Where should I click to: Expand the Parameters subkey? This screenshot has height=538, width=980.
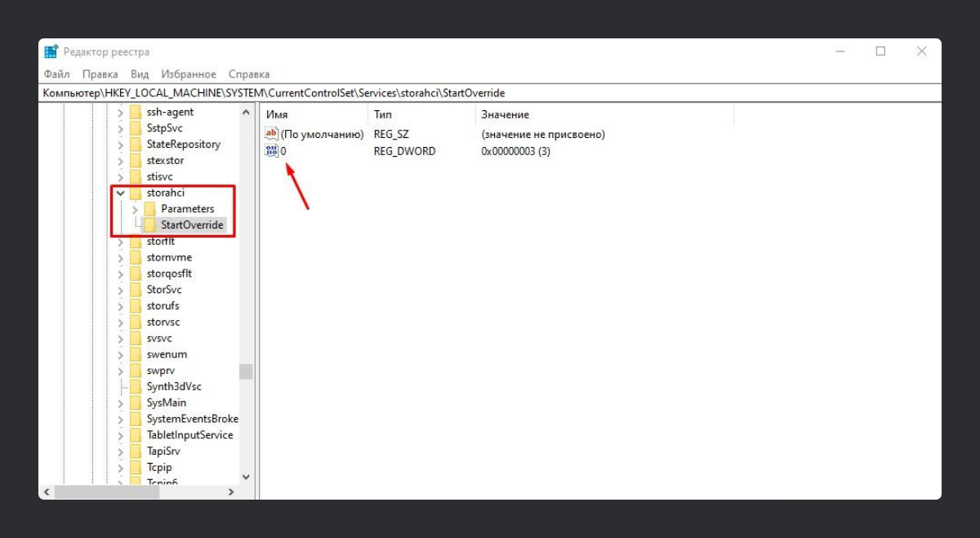(x=136, y=209)
